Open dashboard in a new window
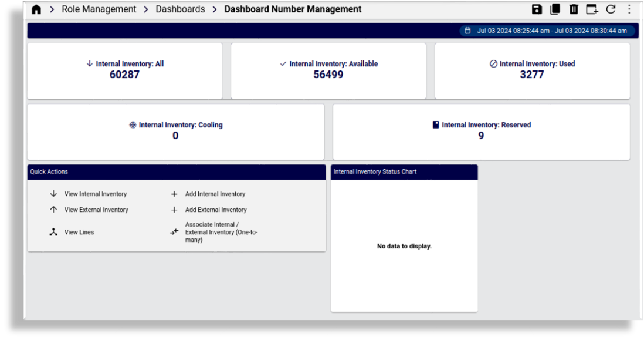This screenshot has width=644, height=340. [x=592, y=9]
